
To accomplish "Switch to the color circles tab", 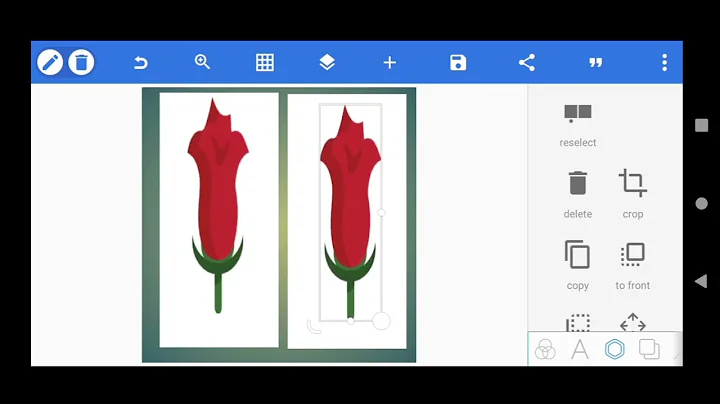I will [x=545, y=349].
